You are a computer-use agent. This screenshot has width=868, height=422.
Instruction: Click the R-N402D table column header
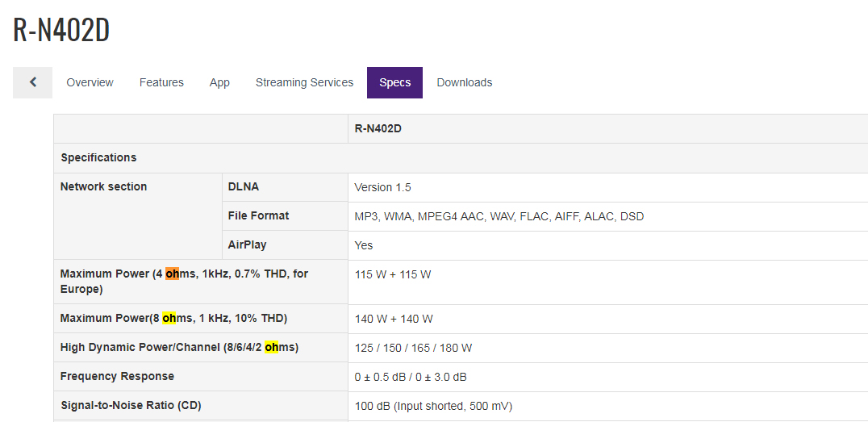(x=378, y=128)
